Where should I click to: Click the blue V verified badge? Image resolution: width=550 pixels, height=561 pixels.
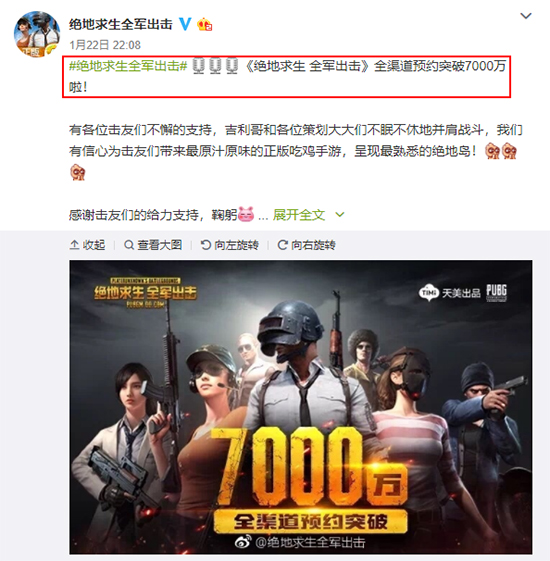pyautogui.click(x=185, y=24)
